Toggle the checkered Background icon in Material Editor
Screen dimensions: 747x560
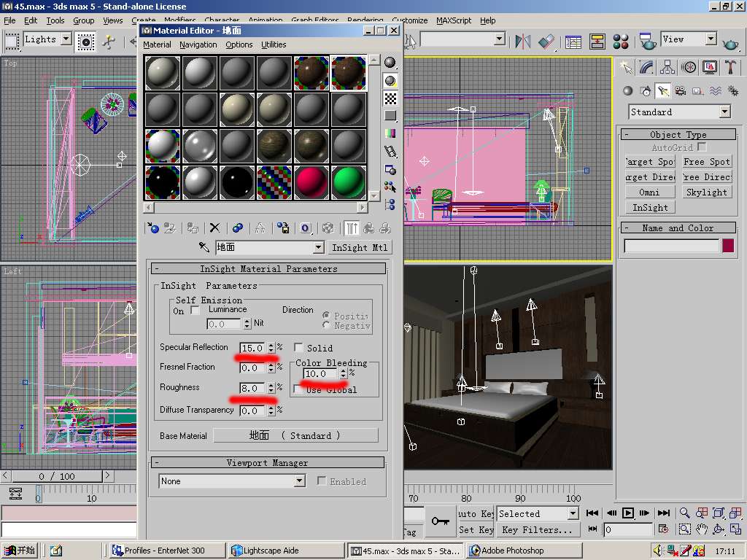(x=391, y=98)
